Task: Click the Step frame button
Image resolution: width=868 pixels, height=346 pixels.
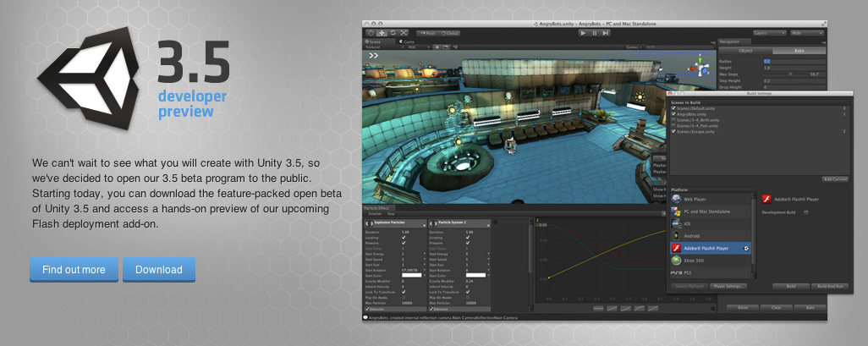Action: (x=606, y=33)
